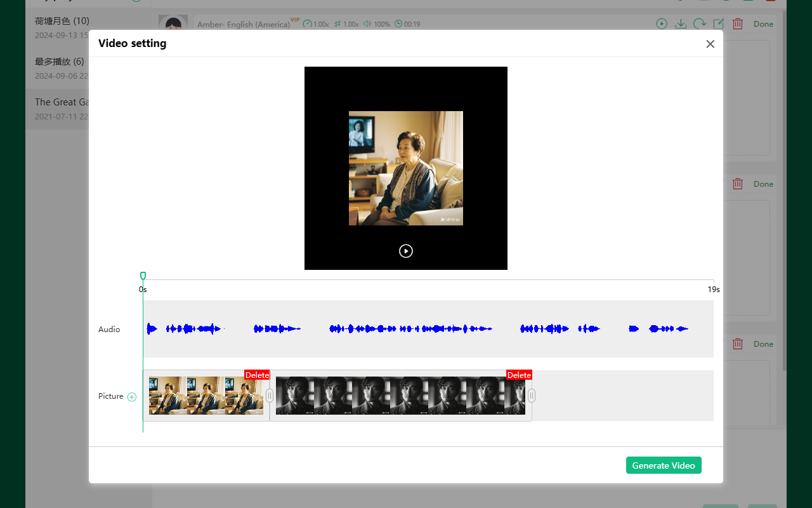This screenshot has width=812, height=508.
Task: Click the green playhead marker at 0s
Action: point(143,275)
